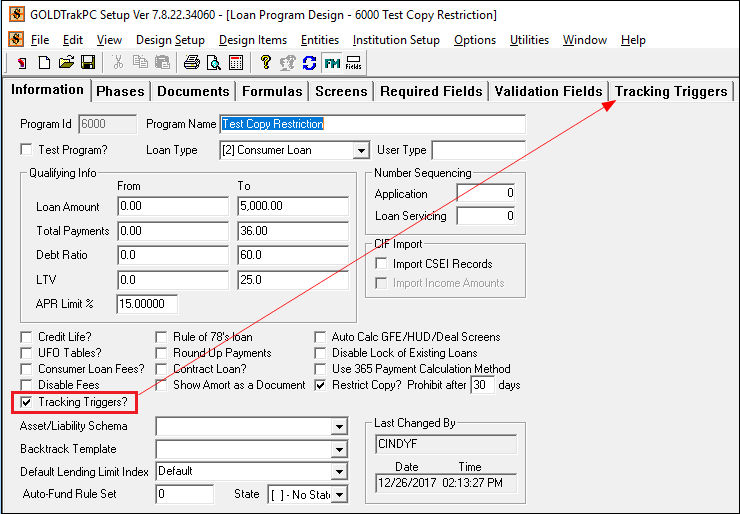Toggle Consumer Loan Fees? checkbox

[x=26, y=369]
